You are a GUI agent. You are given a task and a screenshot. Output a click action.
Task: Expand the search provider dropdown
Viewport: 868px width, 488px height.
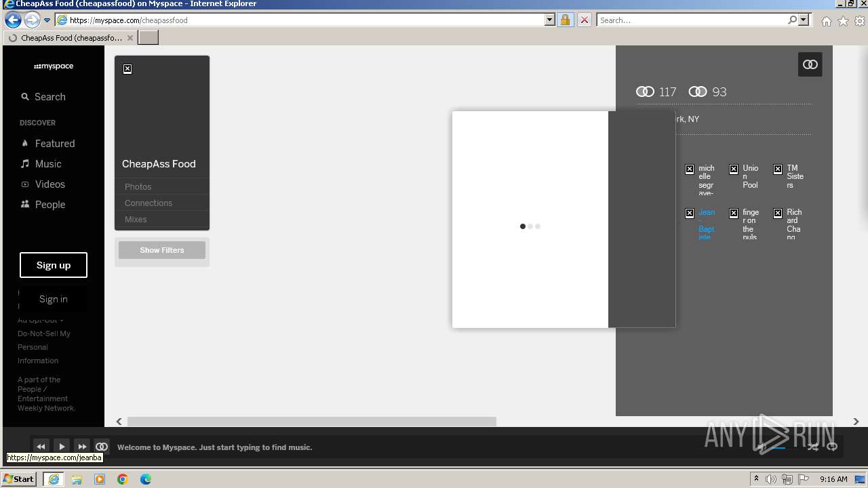(804, 20)
